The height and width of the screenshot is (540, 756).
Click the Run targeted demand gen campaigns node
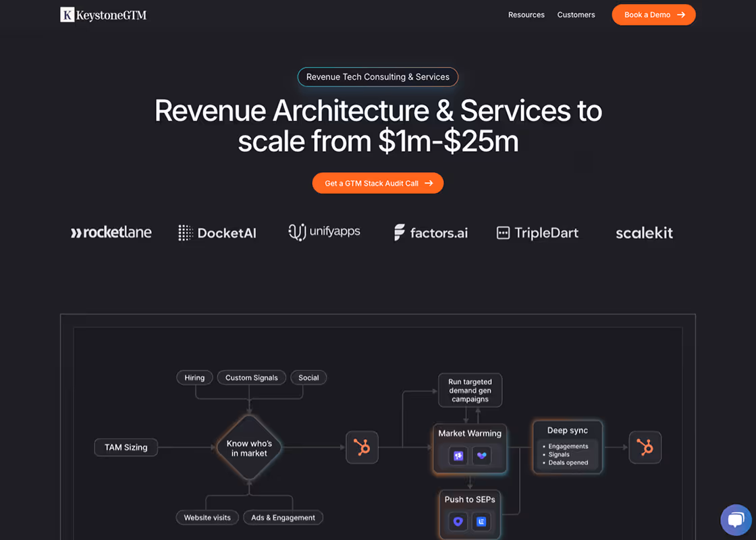point(470,390)
